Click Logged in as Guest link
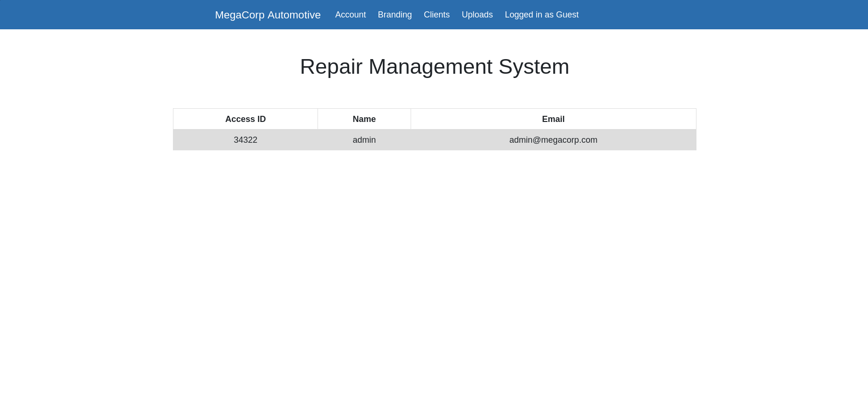 (x=541, y=15)
